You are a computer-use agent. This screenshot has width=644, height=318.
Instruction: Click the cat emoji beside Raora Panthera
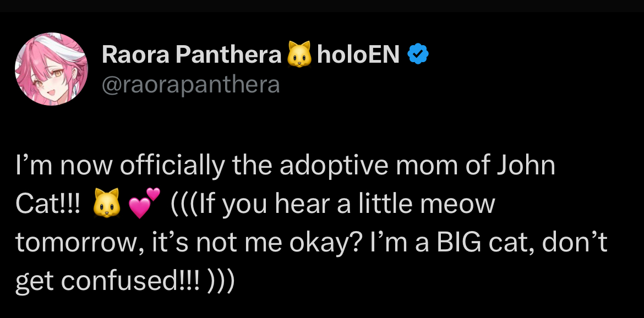[299, 55]
